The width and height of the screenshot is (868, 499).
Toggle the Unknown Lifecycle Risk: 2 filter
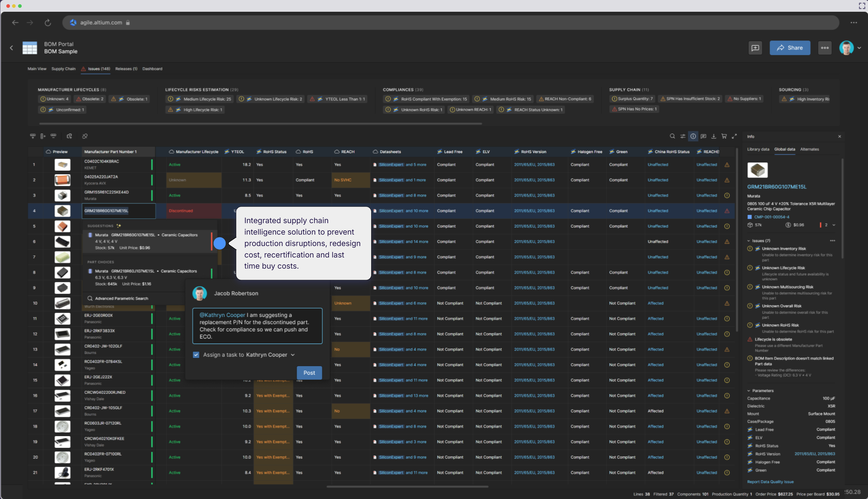point(270,99)
